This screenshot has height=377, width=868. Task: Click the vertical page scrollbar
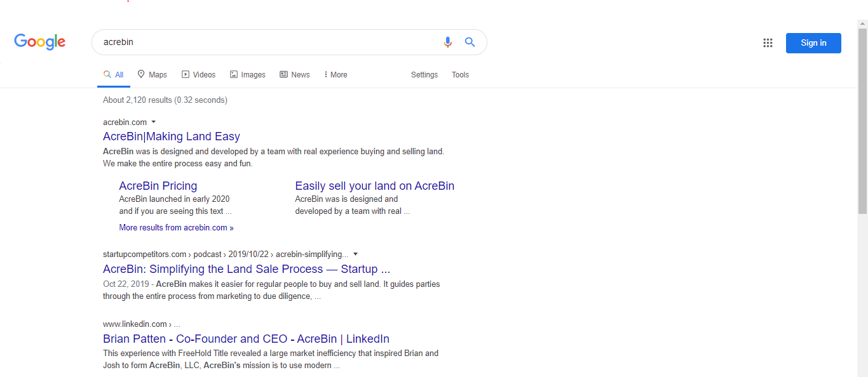(x=862, y=121)
